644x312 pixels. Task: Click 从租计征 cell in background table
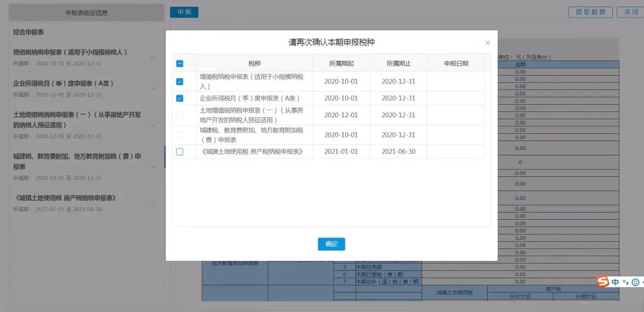click(x=586, y=297)
